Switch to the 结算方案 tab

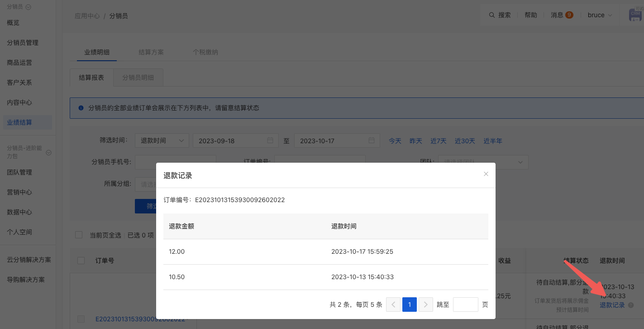click(151, 52)
